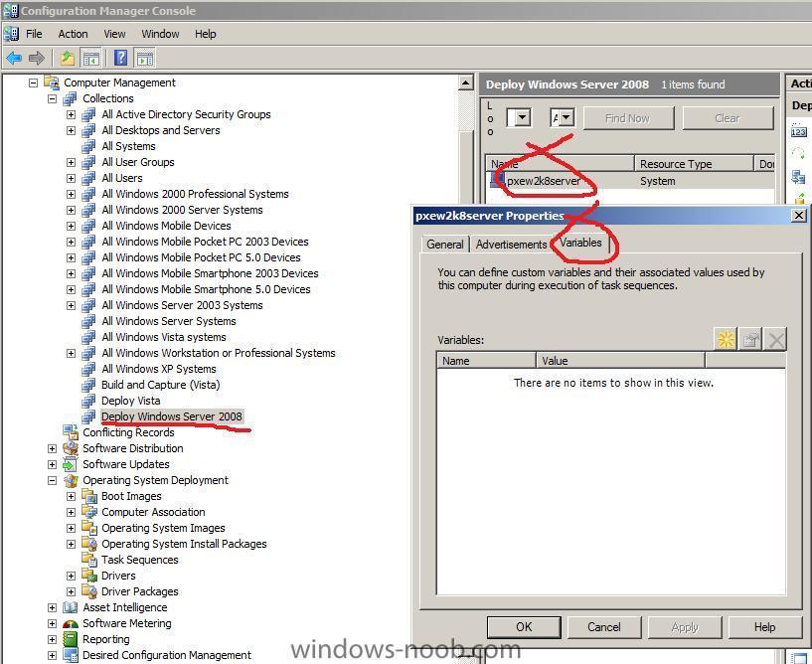Screen dimensions: 812x664
Task: Click the Conflicting Records icon
Action: click(x=70, y=432)
